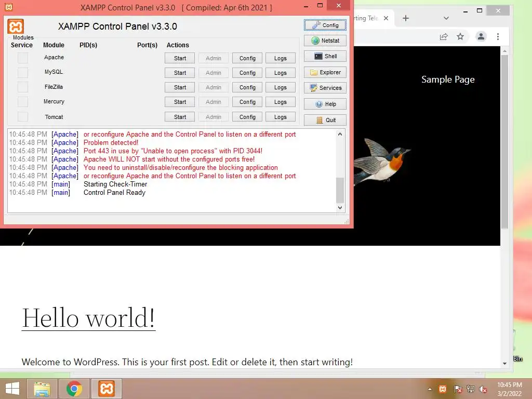Show hidden tray icons arrow
532x399 pixels.
[430, 389]
